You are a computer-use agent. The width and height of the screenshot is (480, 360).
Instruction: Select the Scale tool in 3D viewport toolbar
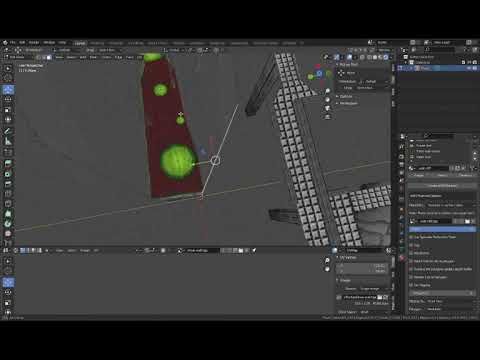(8, 110)
